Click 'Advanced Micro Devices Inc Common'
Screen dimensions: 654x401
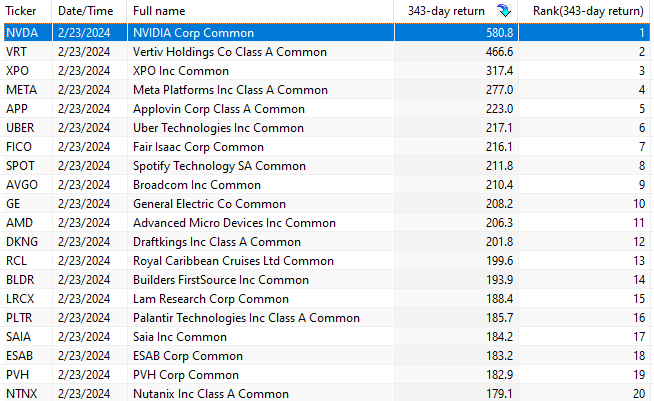(x=234, y=223)
